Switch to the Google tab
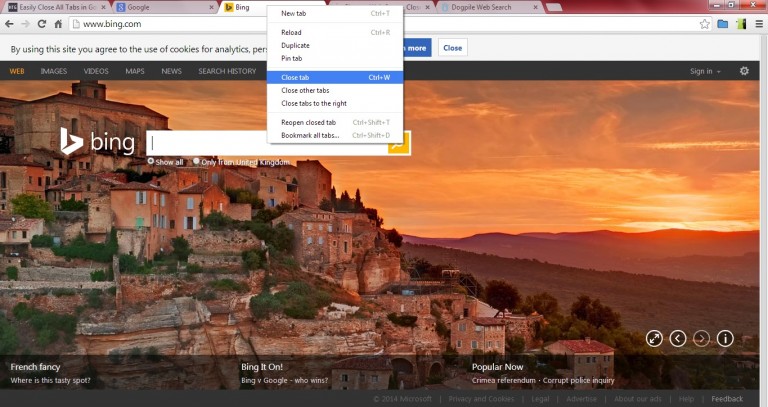Image resolution: width=768 pixels, height=407 pixels. (166, 7)
